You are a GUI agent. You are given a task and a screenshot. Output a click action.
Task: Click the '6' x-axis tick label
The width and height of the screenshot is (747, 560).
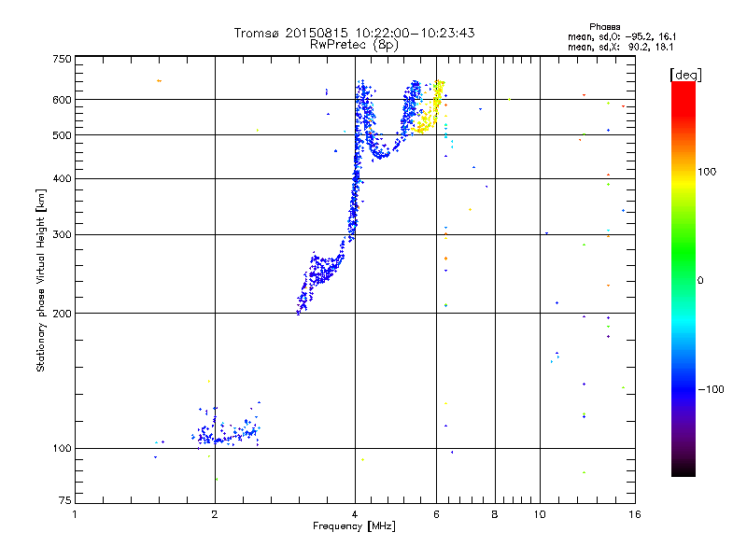(x=436, y=514)
